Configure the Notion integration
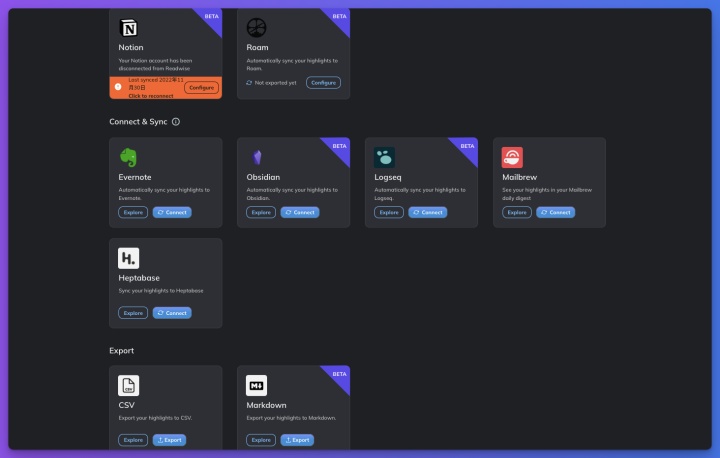The width and height of the screenshot is (720, 458). pyautogui.click(x=202, y=87)
